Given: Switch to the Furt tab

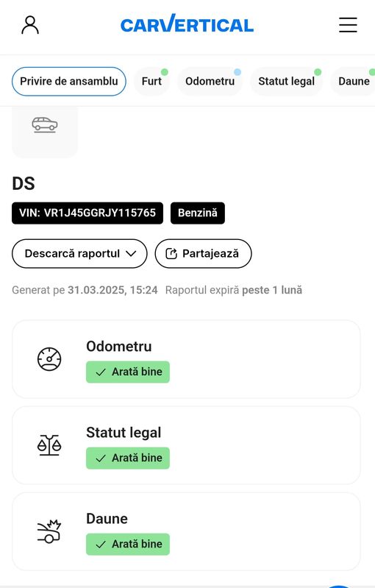Looking at the screenshot, I should [151, 82].
